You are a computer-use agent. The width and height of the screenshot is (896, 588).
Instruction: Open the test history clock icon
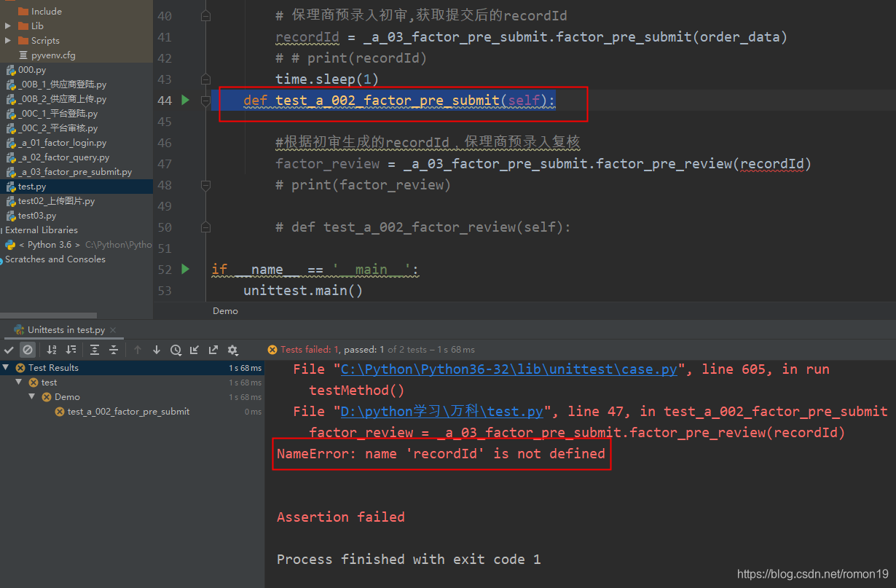click(x=176, y=350)
